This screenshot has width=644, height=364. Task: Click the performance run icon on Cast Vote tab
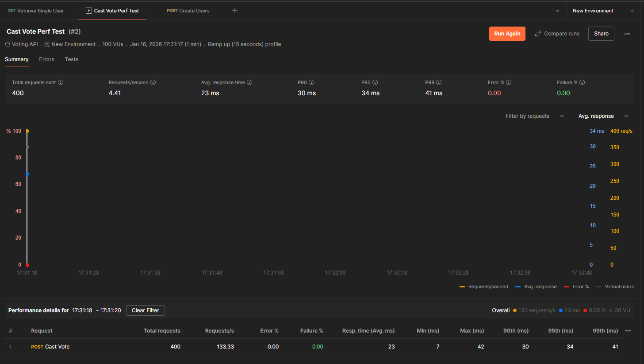[88, 11]
